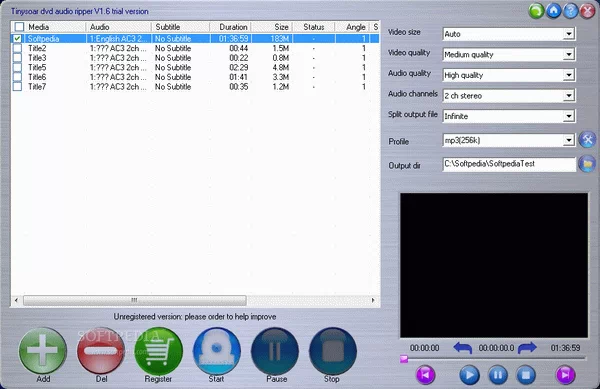Select the Title2 row name
The width and height of the screenshot is (600, 389).
click(37, 48)
